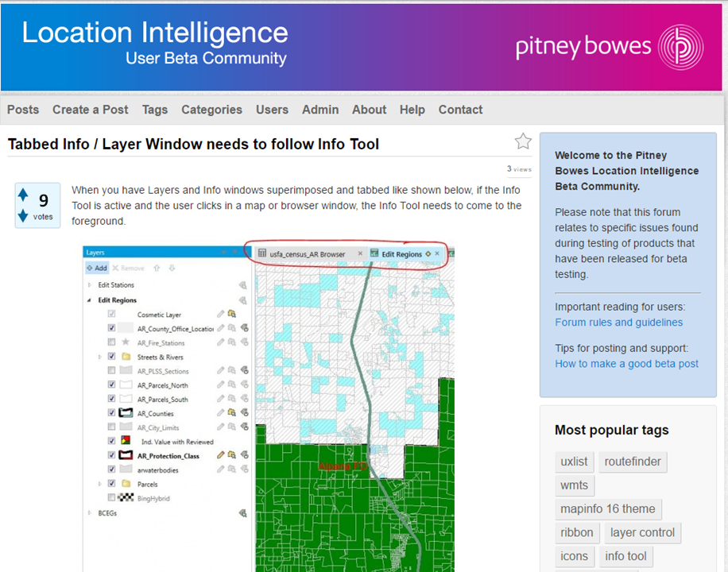Expand the Edit Stations group
Image resolution: width=728 pixels, height=572 pixels.
[x=89, y=285]
